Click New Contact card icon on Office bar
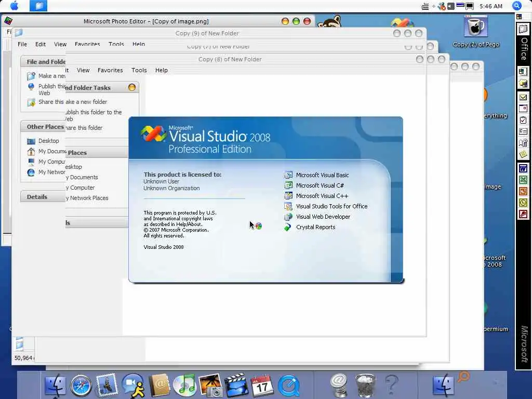Image resolution: width=532 pixels, height=399 pixels. [x=523, y=131]
